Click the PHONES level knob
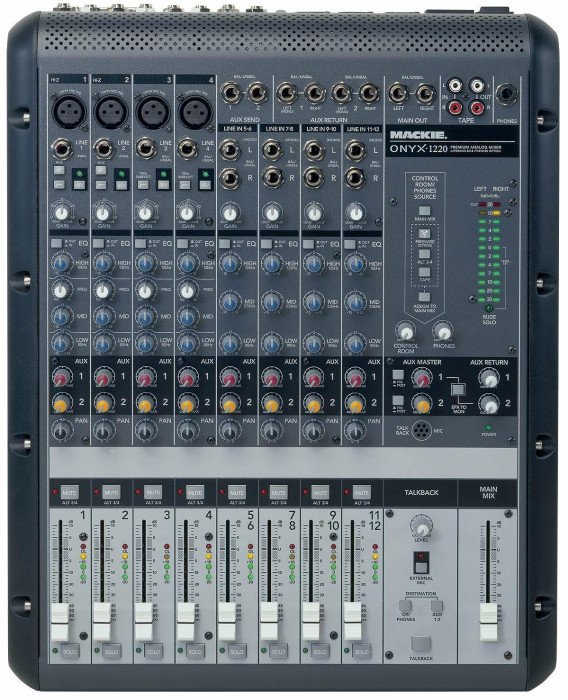This screenshot has height=700, width=568. click(x=443, y=332)
